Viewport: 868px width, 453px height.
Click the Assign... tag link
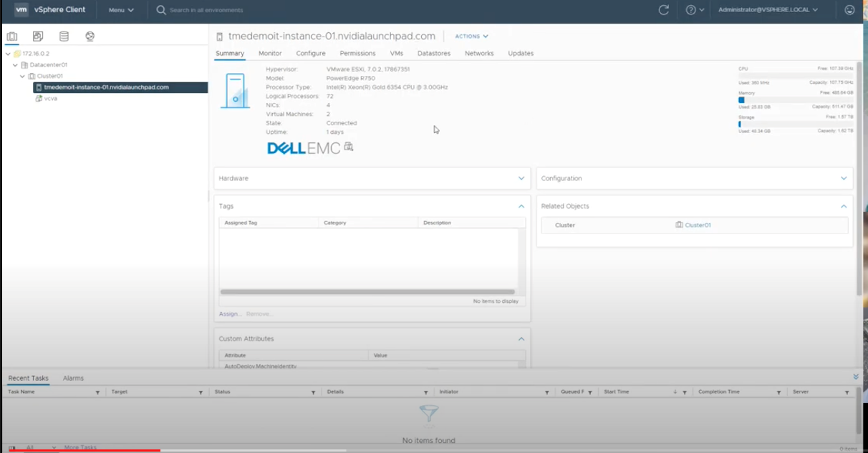pyautogui.click(x=230, y=314)
